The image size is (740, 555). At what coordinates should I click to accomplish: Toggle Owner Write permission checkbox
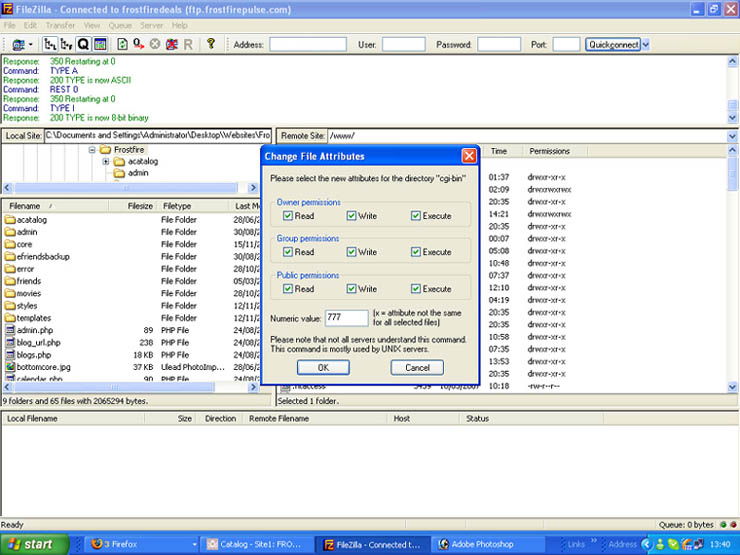click(x=351, y=216)
